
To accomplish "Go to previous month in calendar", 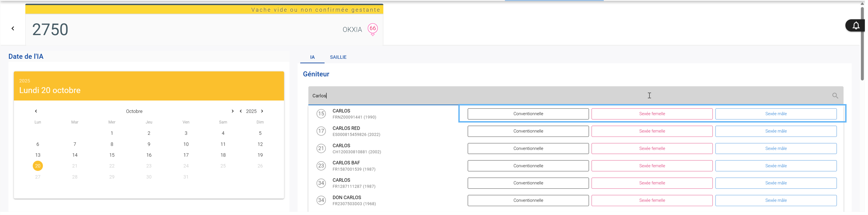I will click(x=36, y=111).
